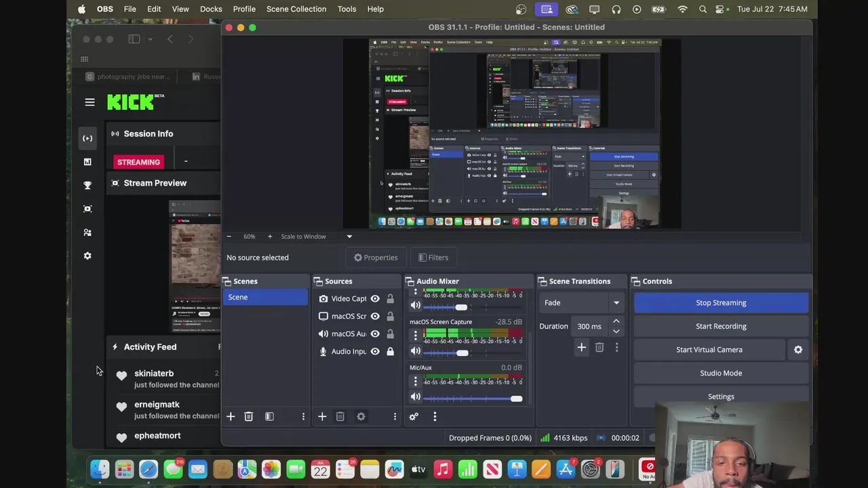This screenshot has height=488, width=868.
Task: Open the OBS File menu
Action: 130,9
